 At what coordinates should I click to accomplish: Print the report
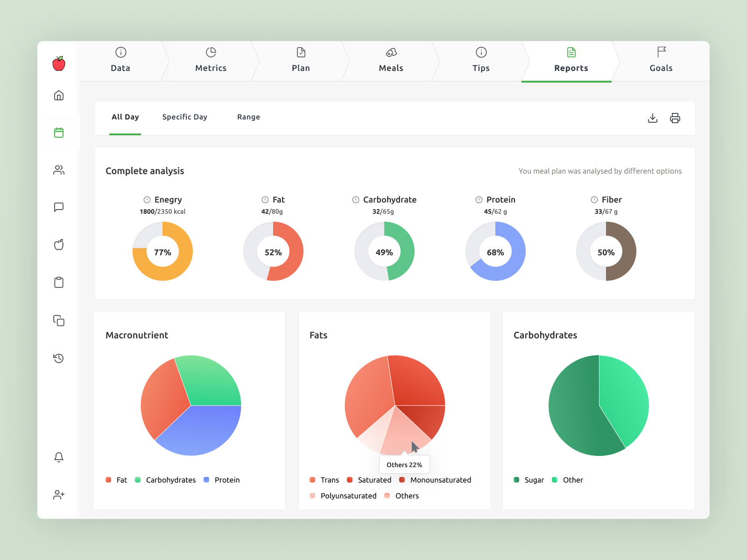tap(675, 118)
